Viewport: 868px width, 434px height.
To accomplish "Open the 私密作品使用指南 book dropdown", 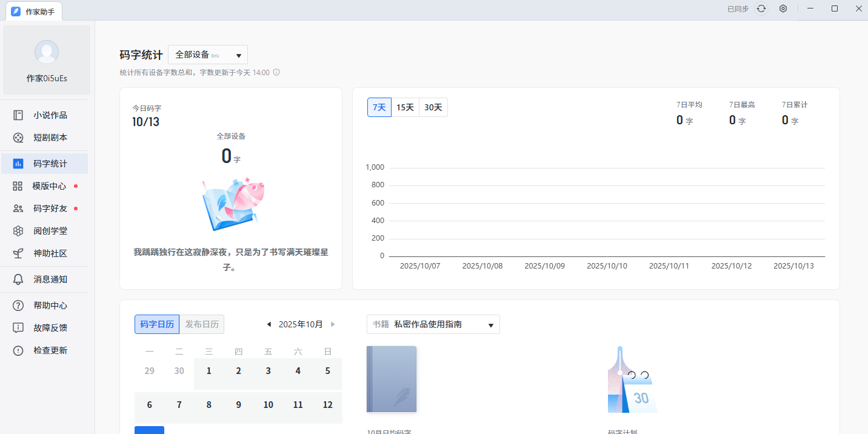I will pos(433,324).
